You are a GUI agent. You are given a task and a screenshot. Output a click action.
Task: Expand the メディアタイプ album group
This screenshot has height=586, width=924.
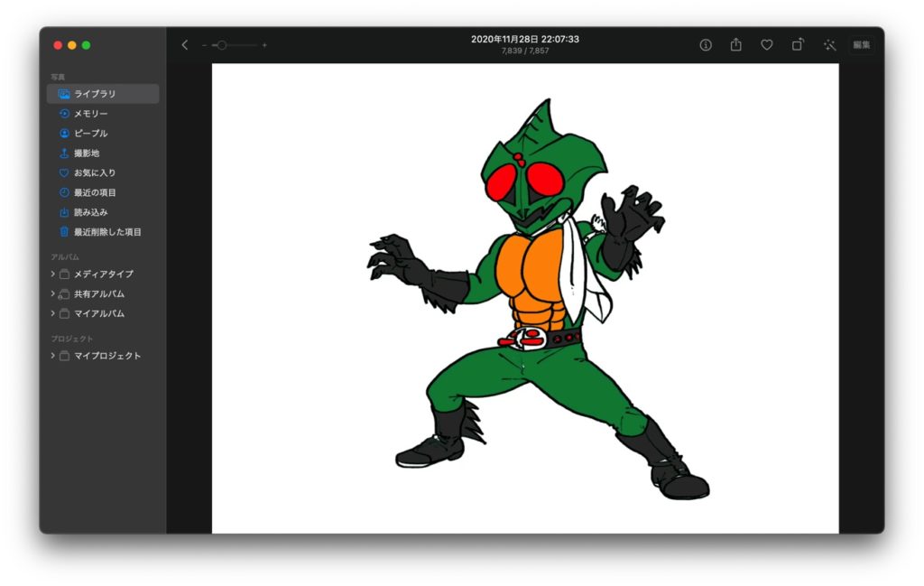point(52,274)
